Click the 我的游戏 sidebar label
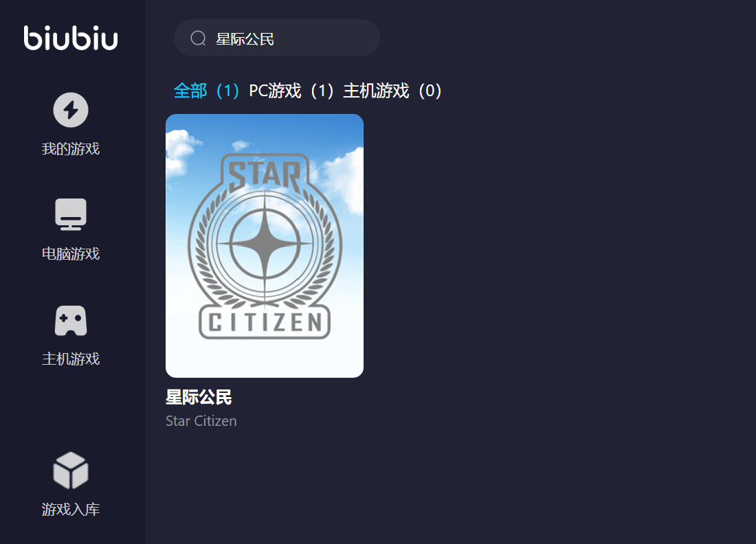The width and height of the screenshot is (756, 544). pos(71,149)
